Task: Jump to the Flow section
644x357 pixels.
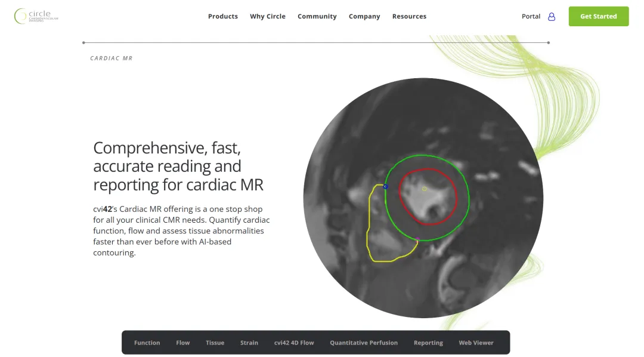Action: (183, 343)
